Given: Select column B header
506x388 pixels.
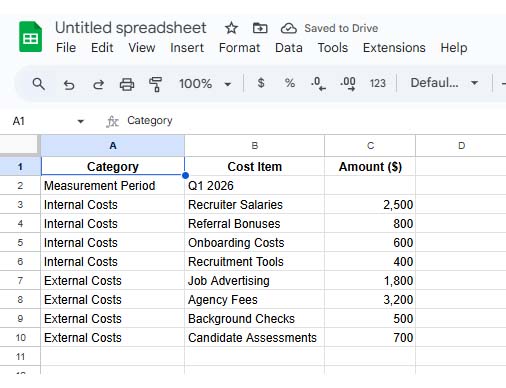Looking at the screenshot, I should (254, 146).
